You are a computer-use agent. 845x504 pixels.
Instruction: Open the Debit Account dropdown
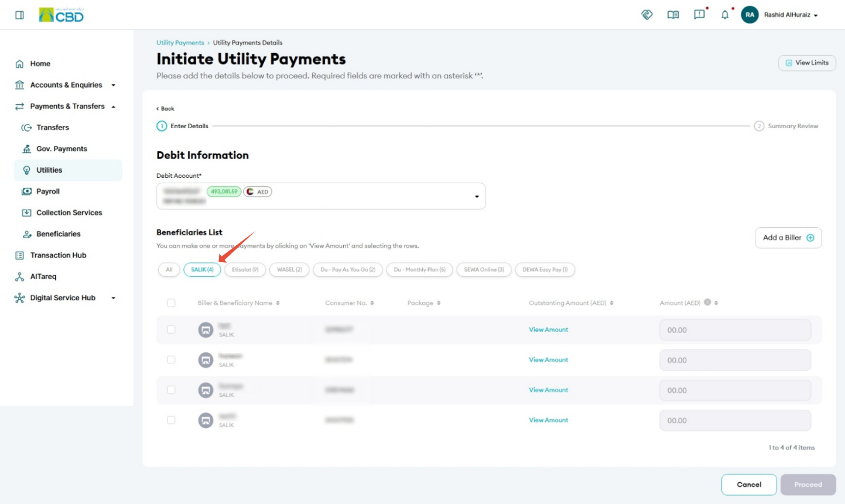click(321, 196)
